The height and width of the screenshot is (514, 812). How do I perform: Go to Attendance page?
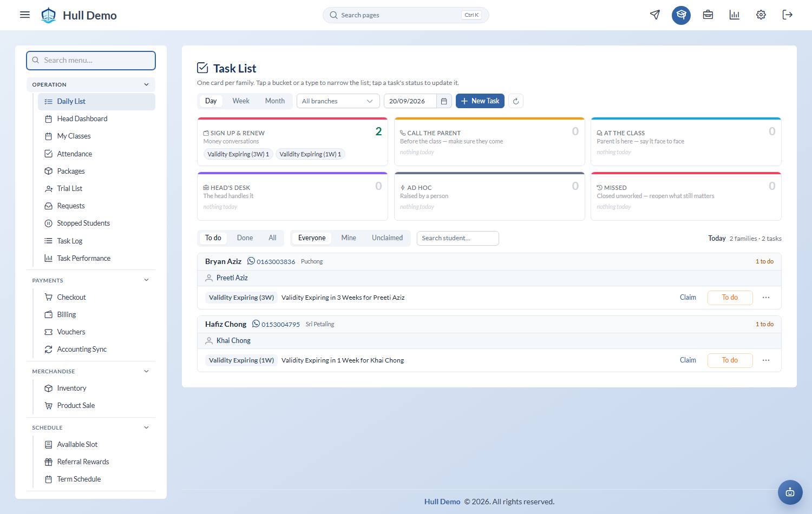(x=96, y=154)
